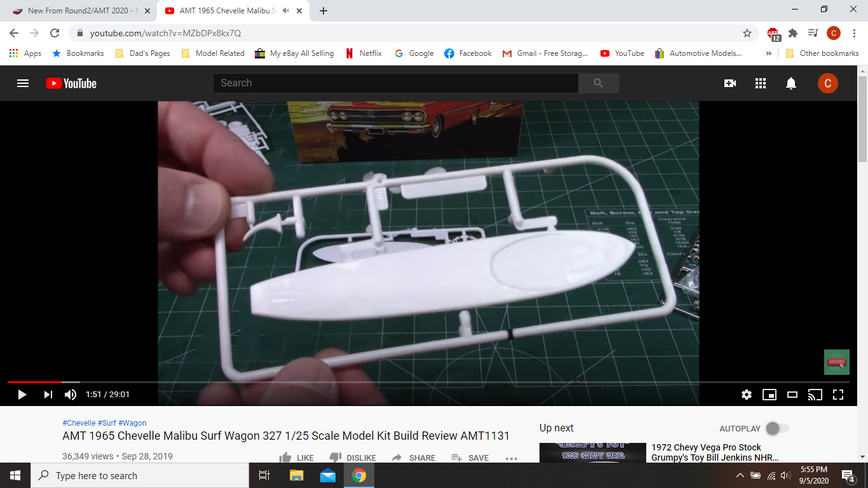Bookmark this page with the star
868x488 pixels.
pos(747,33)
